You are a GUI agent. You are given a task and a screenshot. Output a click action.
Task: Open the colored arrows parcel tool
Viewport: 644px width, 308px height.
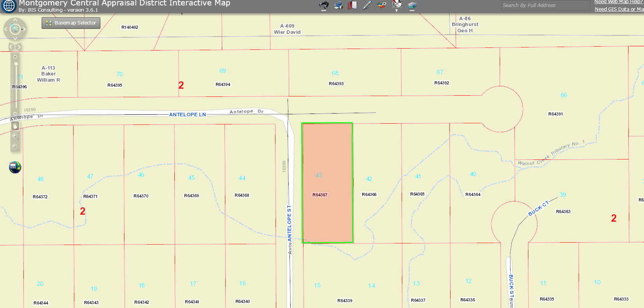click(x=381, y=5)
